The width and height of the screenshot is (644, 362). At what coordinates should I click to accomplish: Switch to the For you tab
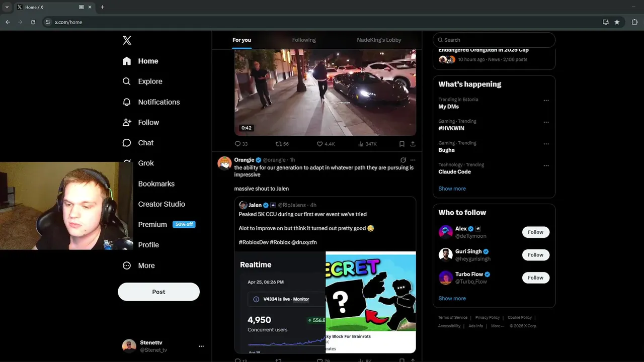click(x=242, y=40)
